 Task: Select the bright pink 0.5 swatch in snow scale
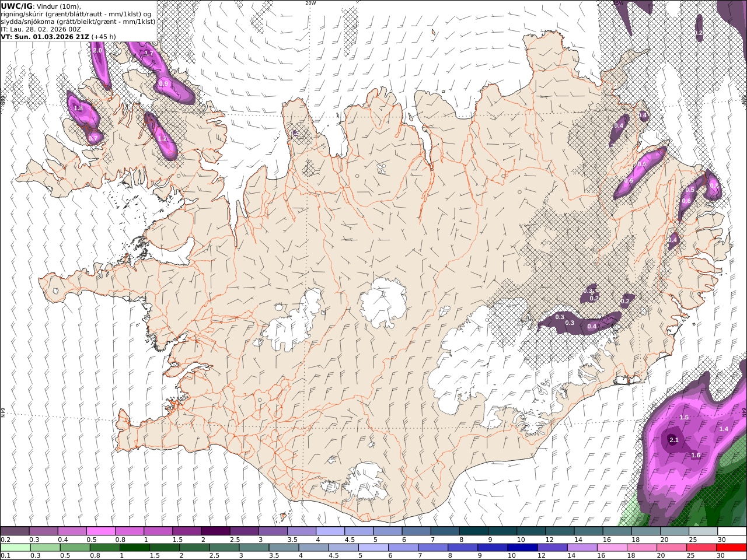(101, 531)
